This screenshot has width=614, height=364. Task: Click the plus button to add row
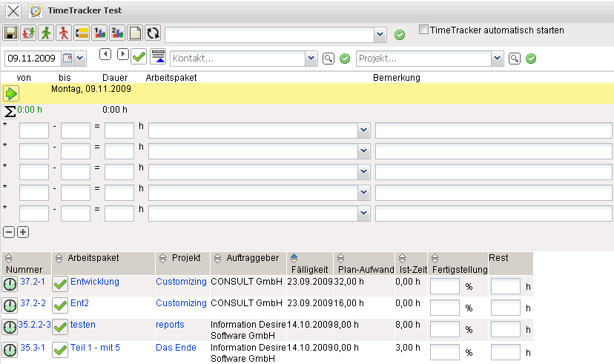23,232
